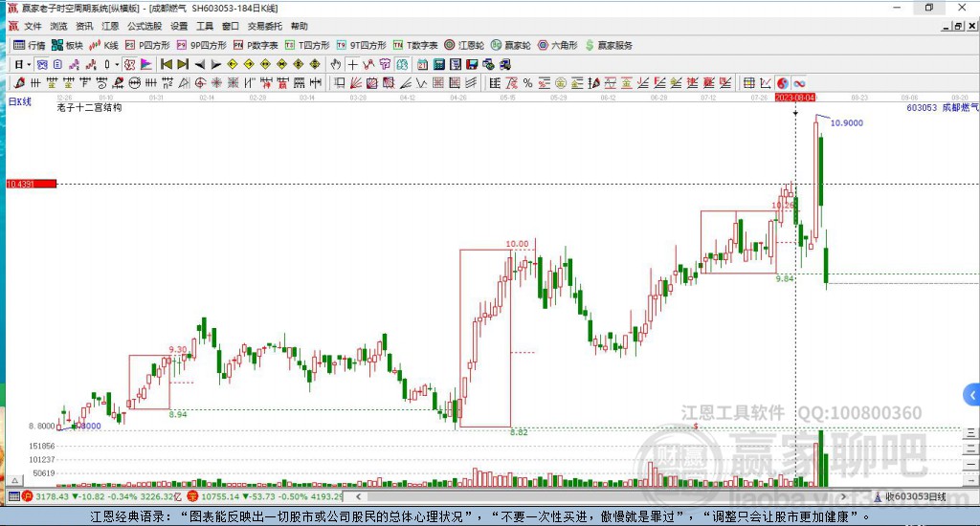Viewport: 980px width, 526px height.
Task: Open the 帮助 menu
Action: point(300,26)
